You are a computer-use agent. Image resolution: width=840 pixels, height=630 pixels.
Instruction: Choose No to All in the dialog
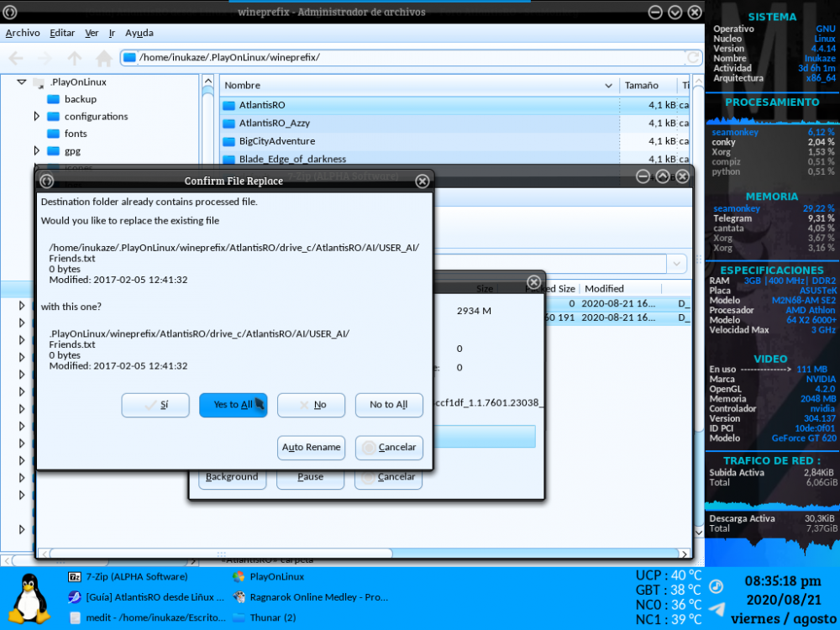coord(389,405)
